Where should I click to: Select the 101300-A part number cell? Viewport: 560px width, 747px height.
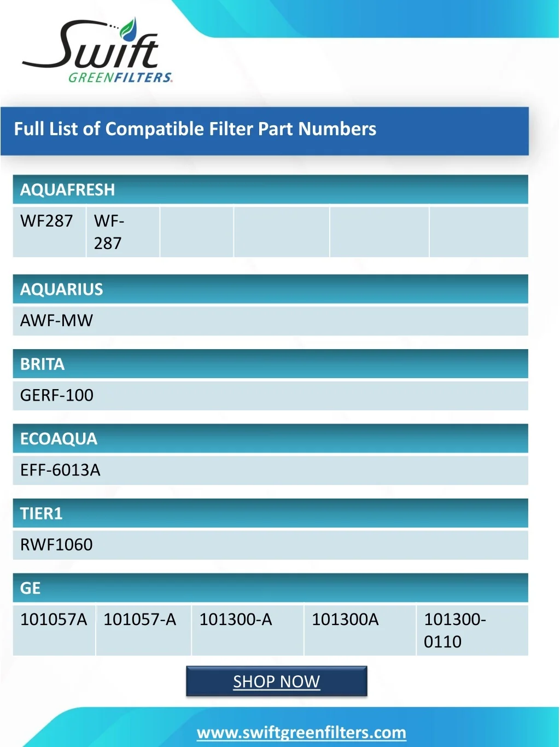point(236,619)
